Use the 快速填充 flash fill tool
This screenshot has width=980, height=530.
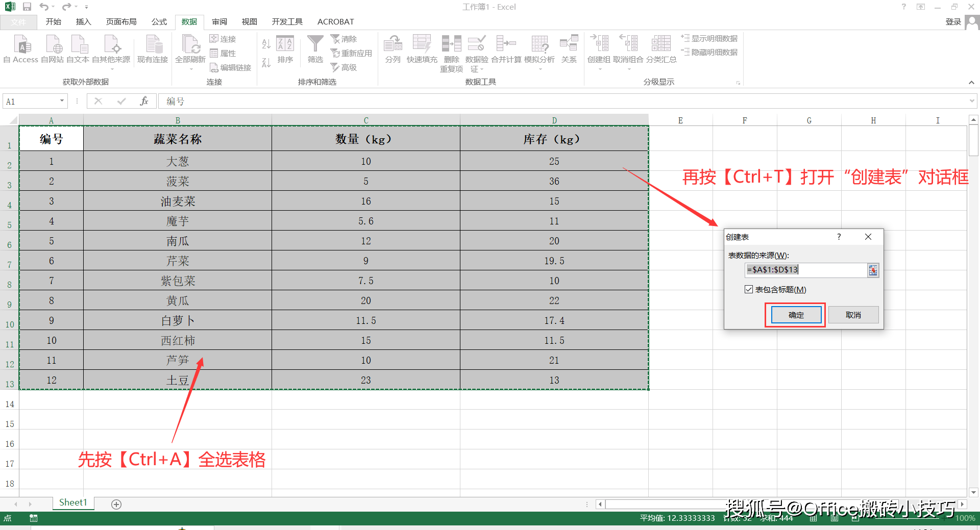point(422,49)
